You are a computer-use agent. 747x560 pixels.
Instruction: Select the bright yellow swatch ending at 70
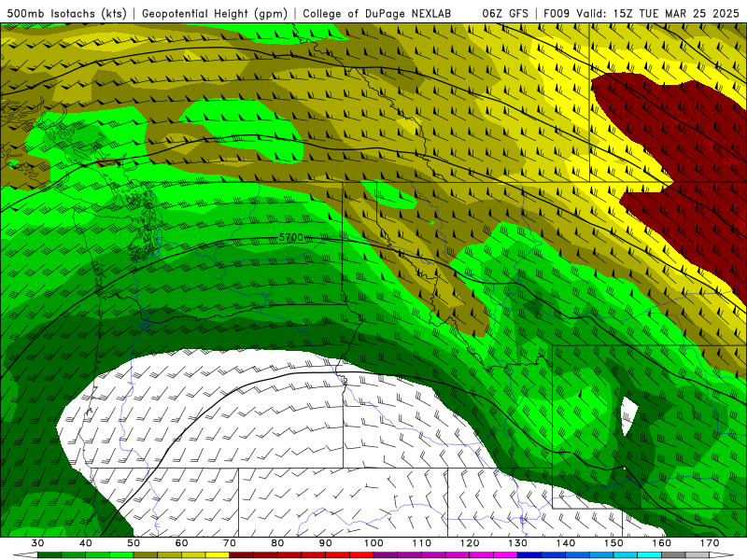click(218, 555)
